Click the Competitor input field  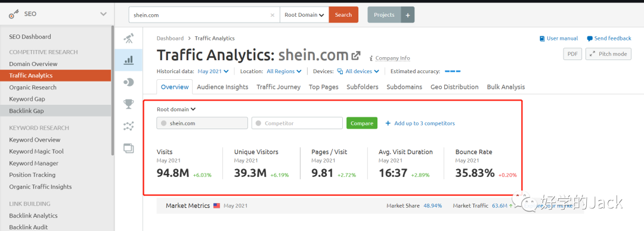click(297, 123)
